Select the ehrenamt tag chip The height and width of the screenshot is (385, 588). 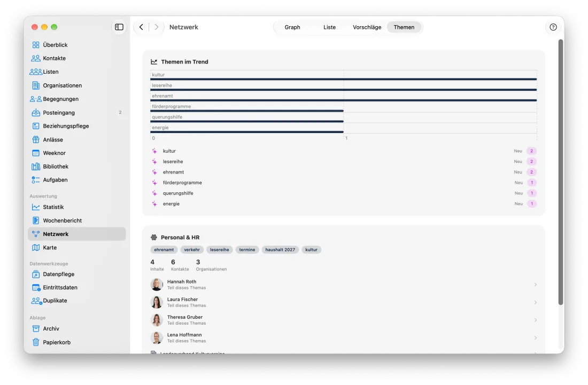(x=164, y=250)
